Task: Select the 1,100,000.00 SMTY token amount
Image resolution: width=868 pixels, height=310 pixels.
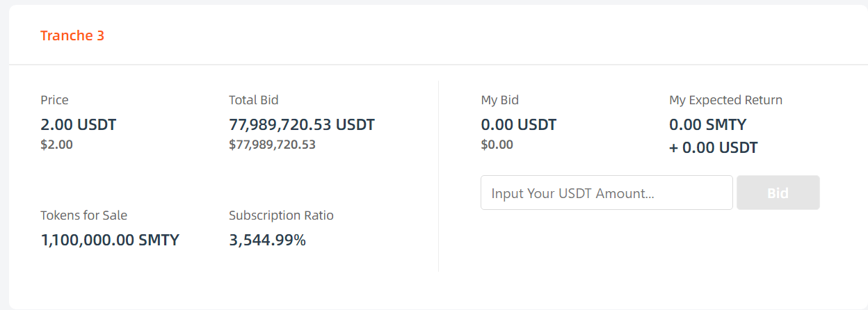Action: coord(110,240)
